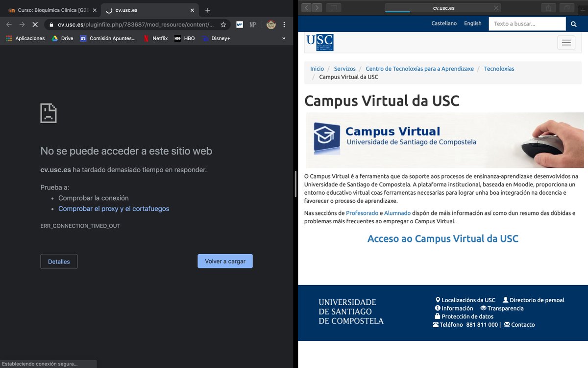Viewport: 588px width, 368px height.
Task: Close the cv.usc.es Chrome tab
Action: coord(192,10)
